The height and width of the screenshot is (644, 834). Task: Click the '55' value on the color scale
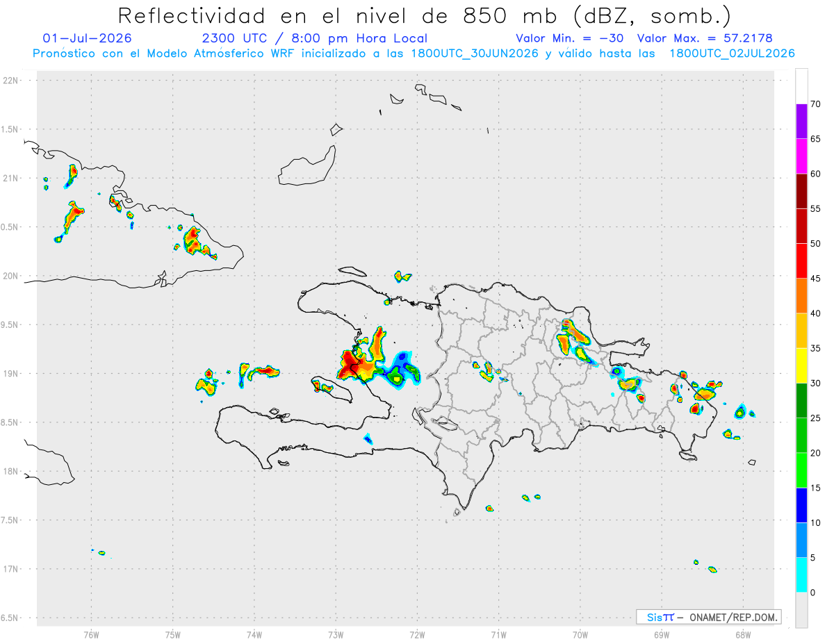(816, 209)
